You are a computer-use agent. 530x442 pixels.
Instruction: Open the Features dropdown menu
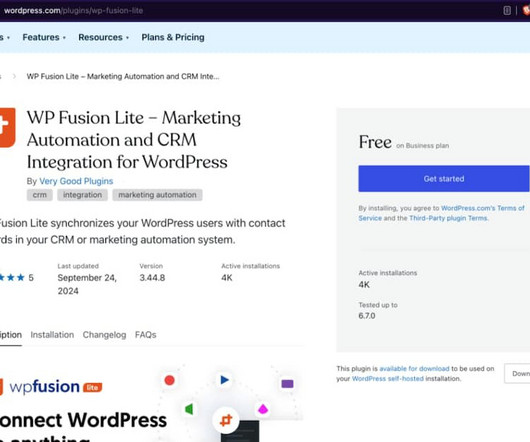click(x=44, y=37)
